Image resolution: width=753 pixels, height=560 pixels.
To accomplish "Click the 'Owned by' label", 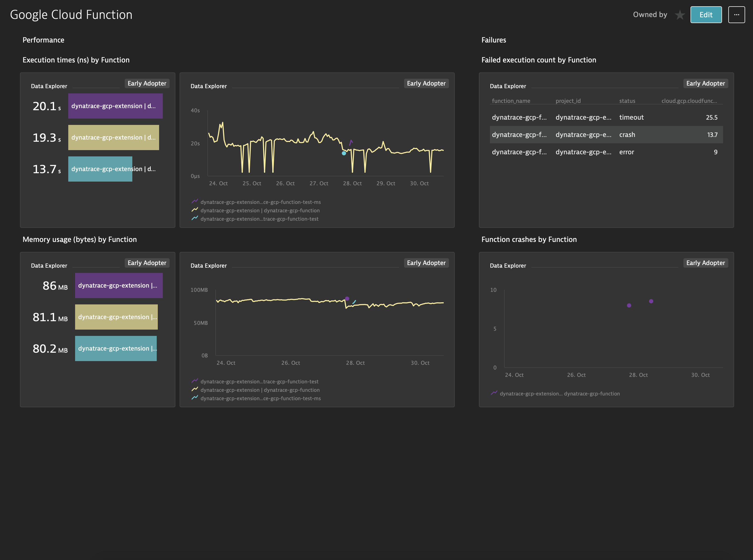I will tap(650, 15).
